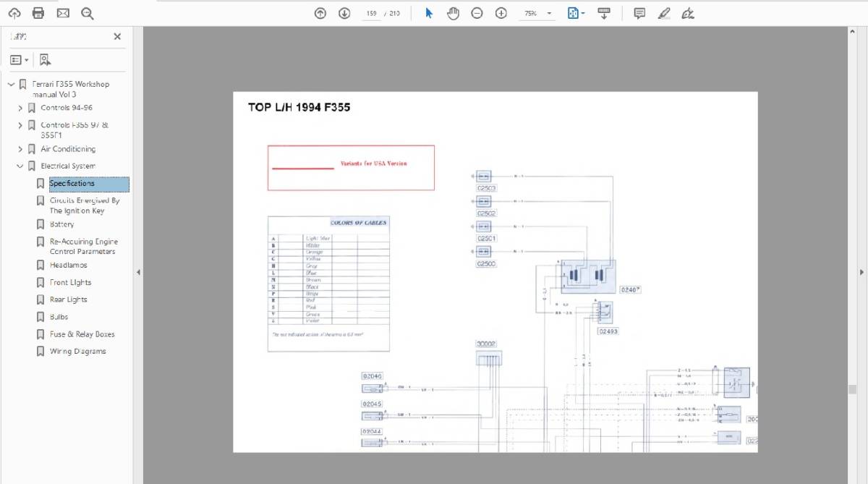Click the page number input field

tap(372, 14)
